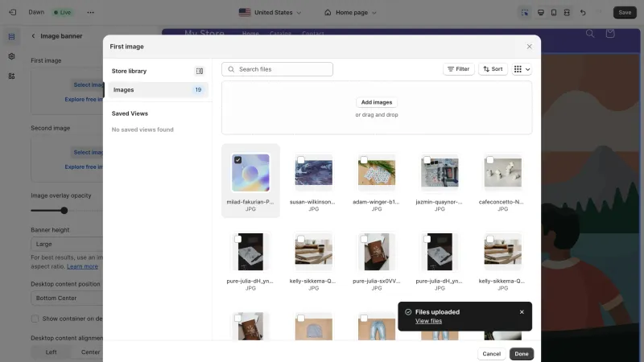Screen dimensions: 644x362
Task: Open the three-dots theme actions menu
Action: [x=90, y=12]
